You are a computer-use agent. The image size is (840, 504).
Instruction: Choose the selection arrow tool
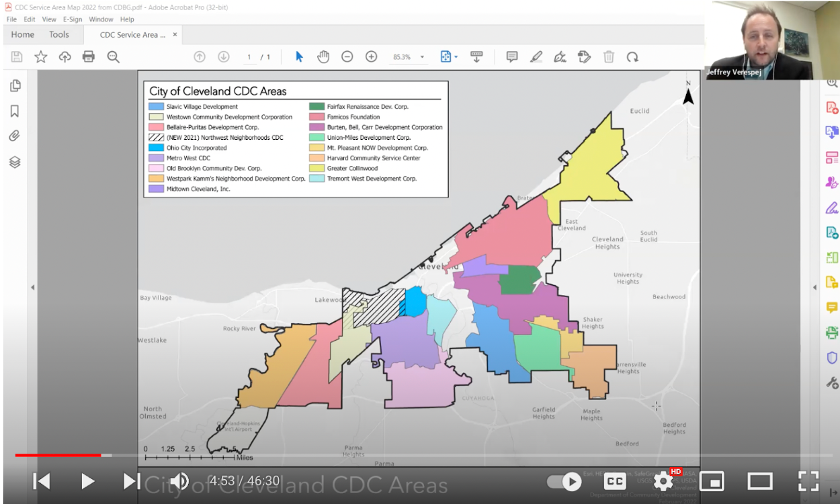coord(299,57)
